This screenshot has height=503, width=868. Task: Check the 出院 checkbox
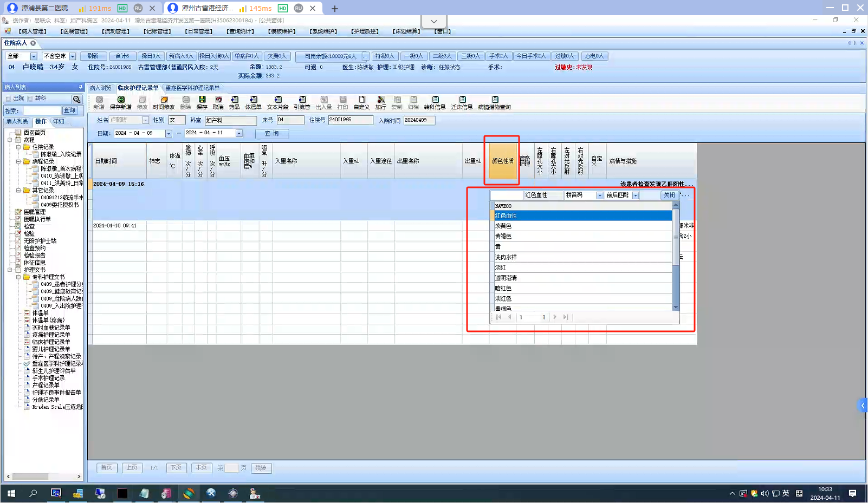coord(9,99)
